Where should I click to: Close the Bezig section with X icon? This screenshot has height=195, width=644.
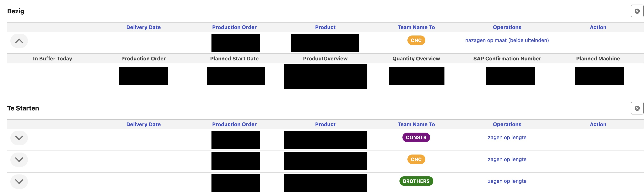(637, 11)
